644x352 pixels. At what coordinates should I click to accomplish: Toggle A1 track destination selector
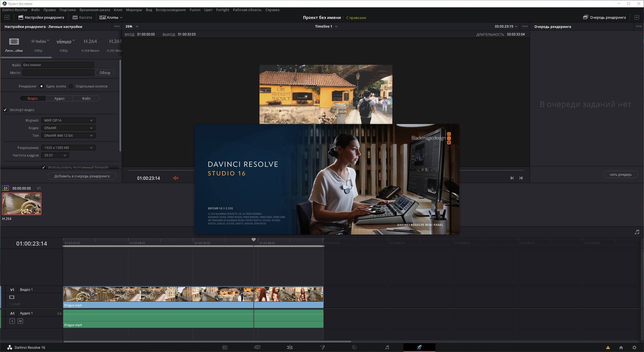(x=12, y=313)
